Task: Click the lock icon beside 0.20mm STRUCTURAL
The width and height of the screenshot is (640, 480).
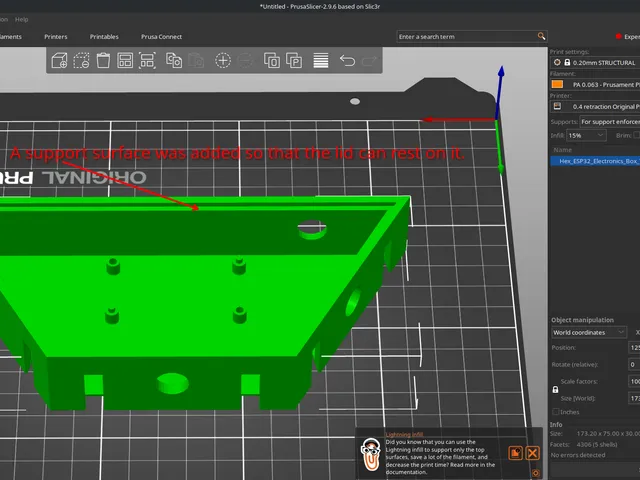Action: 567,62
